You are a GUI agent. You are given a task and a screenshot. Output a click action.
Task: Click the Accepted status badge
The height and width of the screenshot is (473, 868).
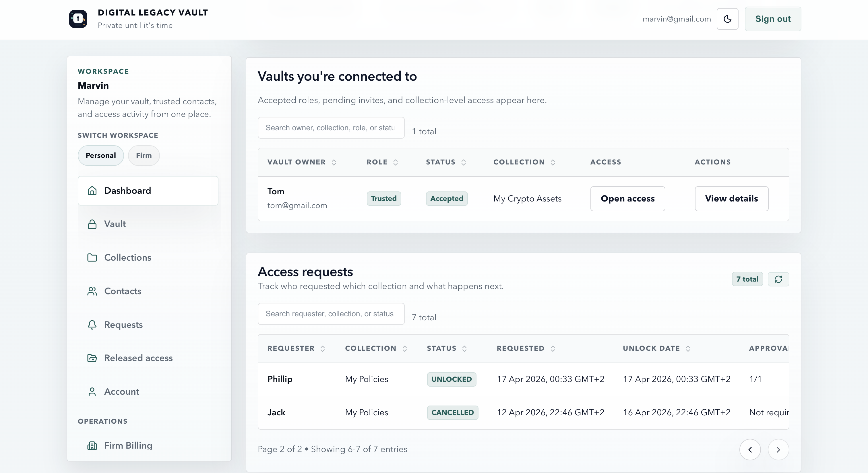coord(446,198)
